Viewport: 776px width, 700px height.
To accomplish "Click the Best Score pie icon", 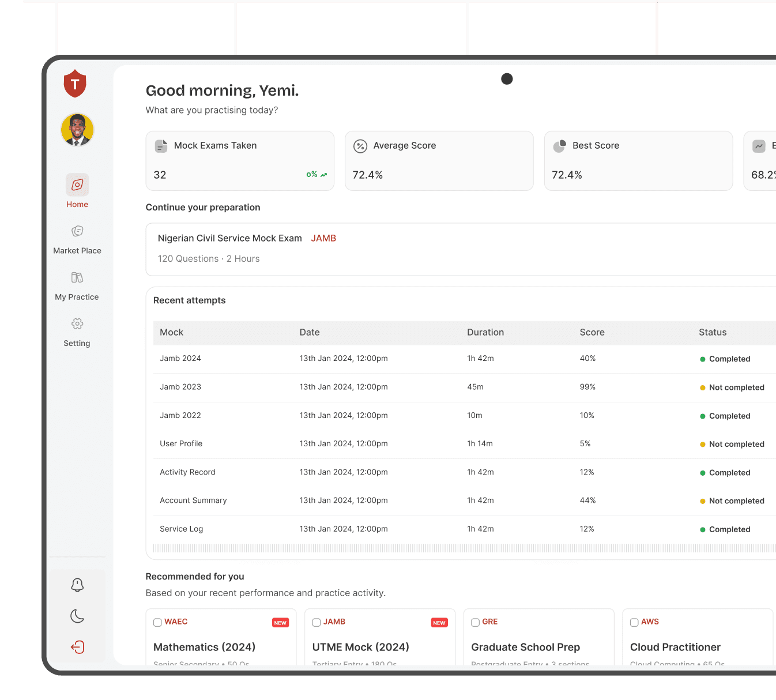I will (559, 146).
